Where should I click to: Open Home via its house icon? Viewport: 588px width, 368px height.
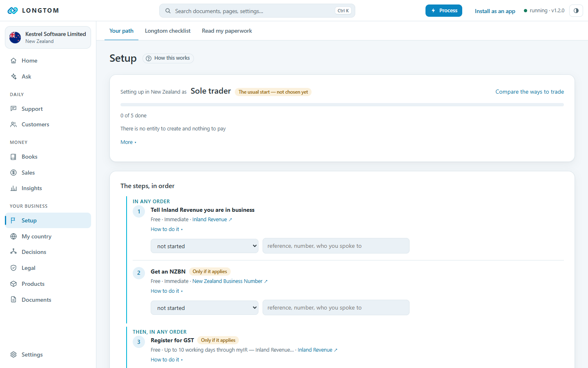point(13,61)
